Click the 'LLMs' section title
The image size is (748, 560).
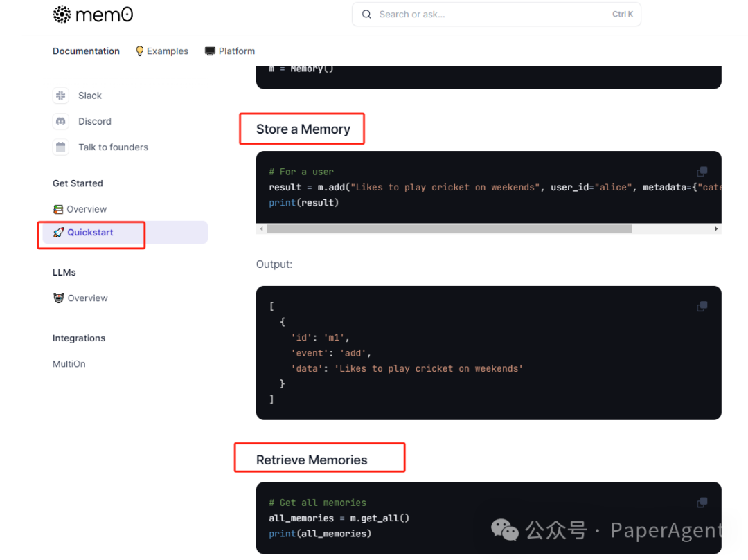coord(64,272)
